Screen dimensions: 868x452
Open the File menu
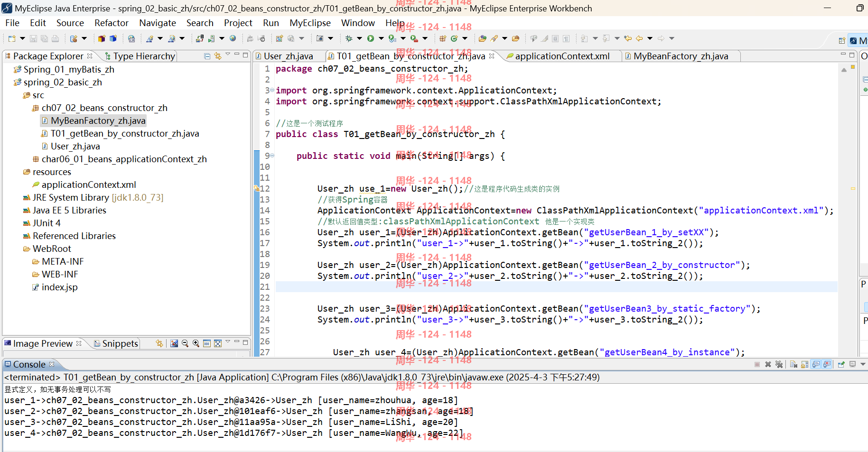click(x=12, y=23)
